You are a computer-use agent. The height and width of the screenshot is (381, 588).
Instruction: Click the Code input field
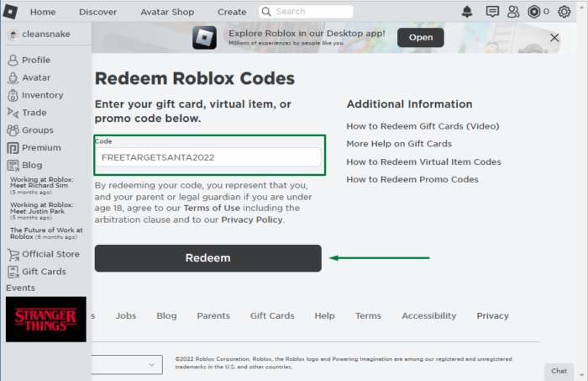coord(208,157)
